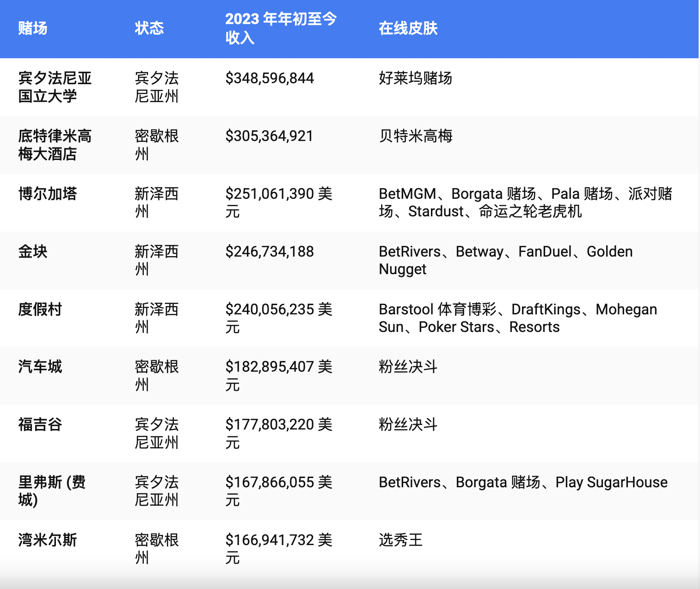This screenshot has width=700, height=589.
Task: Click 新泽西州 in the 度假村 row
Action: tap(157, 318)
